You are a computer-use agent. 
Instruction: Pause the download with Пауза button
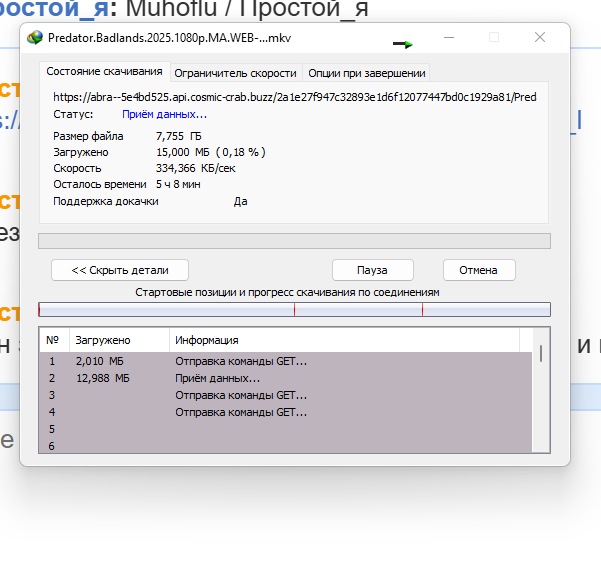click(x=373, y=270)
